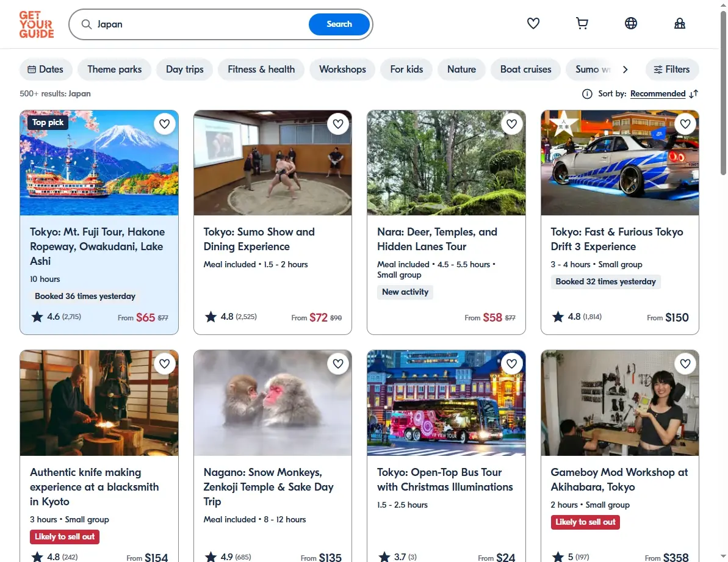The height and width of the screenshot is (562, 728).
Task: Click the blue Search button
Action: [339, 24]
